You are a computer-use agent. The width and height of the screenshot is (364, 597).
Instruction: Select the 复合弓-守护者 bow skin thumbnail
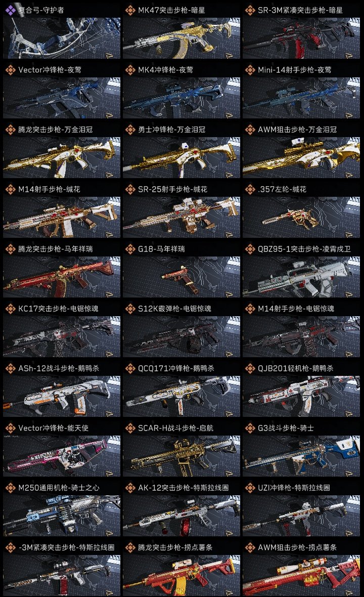(x=62, y=38)
